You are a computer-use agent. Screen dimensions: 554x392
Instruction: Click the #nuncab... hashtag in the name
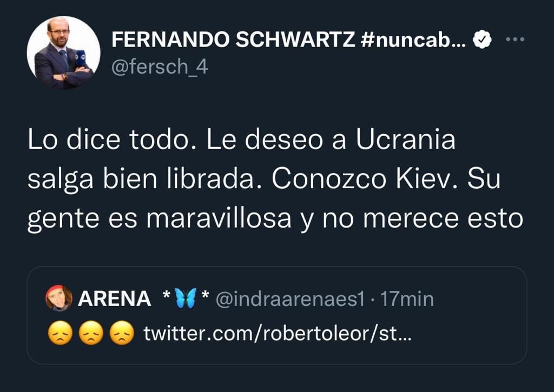(414, 39)
